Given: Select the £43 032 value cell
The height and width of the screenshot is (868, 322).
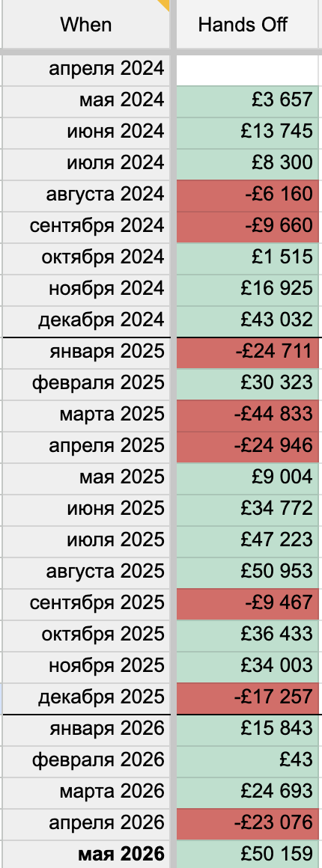Looking at the screenshot, I should pos(249,320).
